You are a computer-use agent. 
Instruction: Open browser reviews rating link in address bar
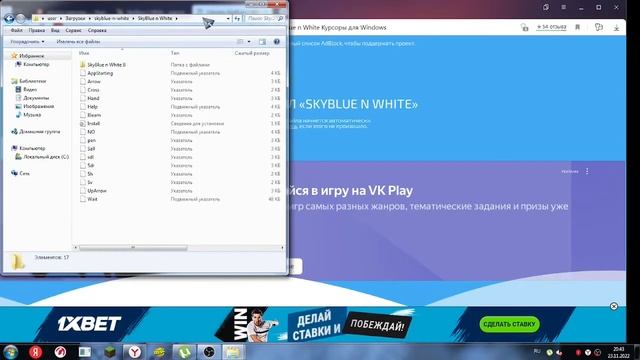point(551,27)
